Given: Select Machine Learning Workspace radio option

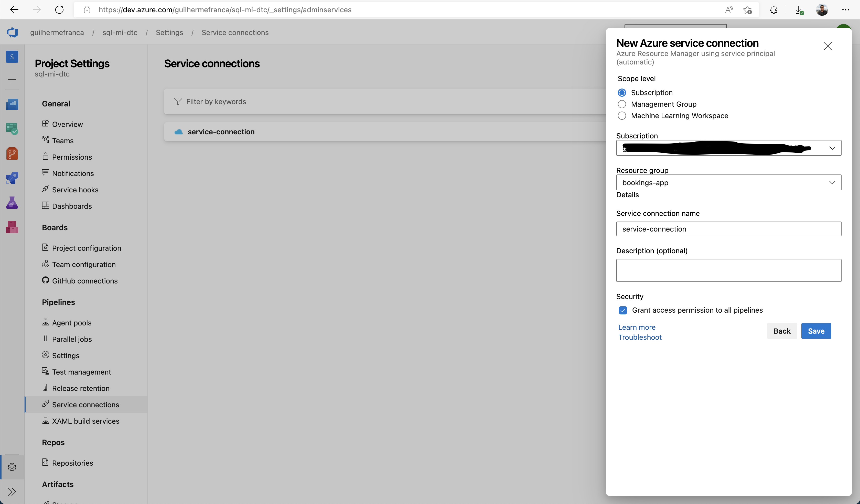Looking at the screenshot, I should [622, 116].
